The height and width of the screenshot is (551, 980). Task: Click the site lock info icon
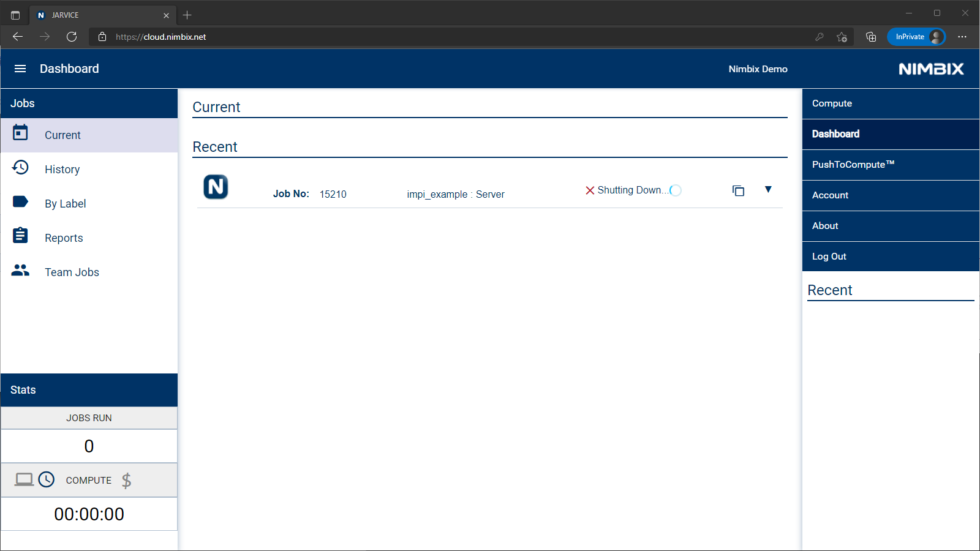pyautogui.click(x=102, y=37)
